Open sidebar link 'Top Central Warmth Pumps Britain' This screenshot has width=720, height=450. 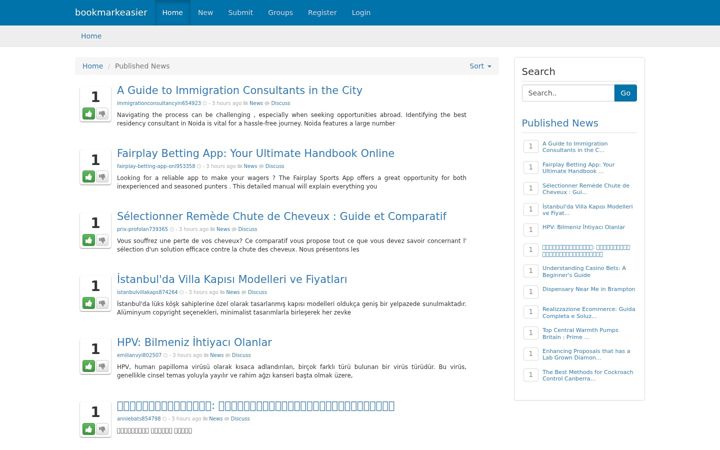pos(580,333)
